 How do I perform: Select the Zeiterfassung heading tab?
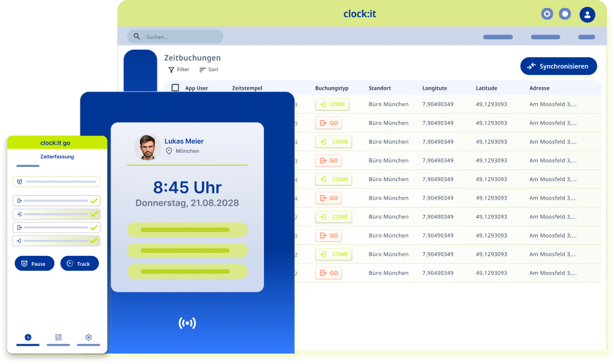coord(57,157)
